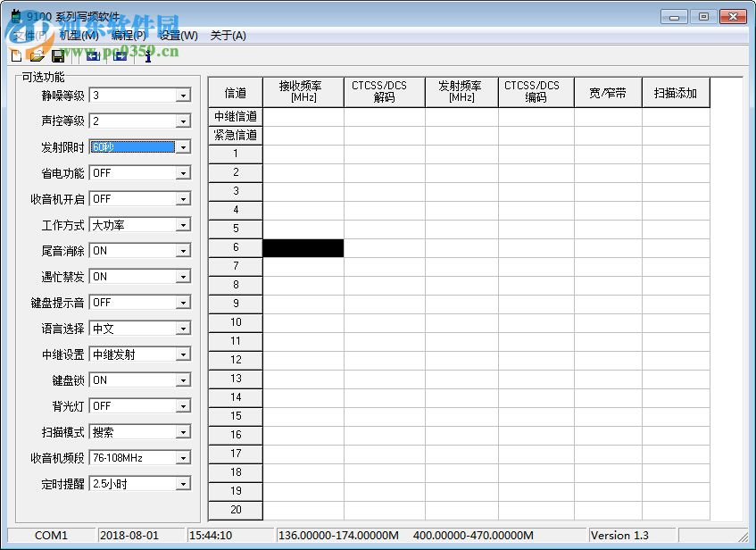Expand the 尾音消除 dropdown
The image size is (756, 550).
coord(183,250)
